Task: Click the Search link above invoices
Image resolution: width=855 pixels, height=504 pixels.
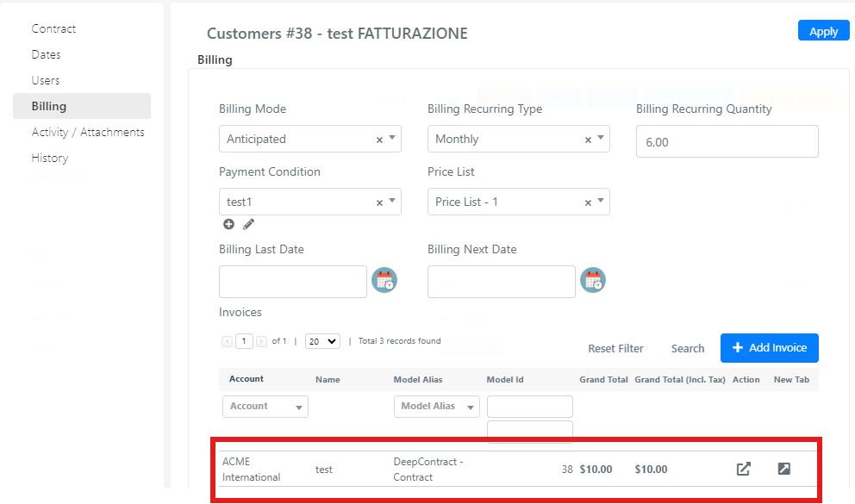Action: click(x=688, y=348)
